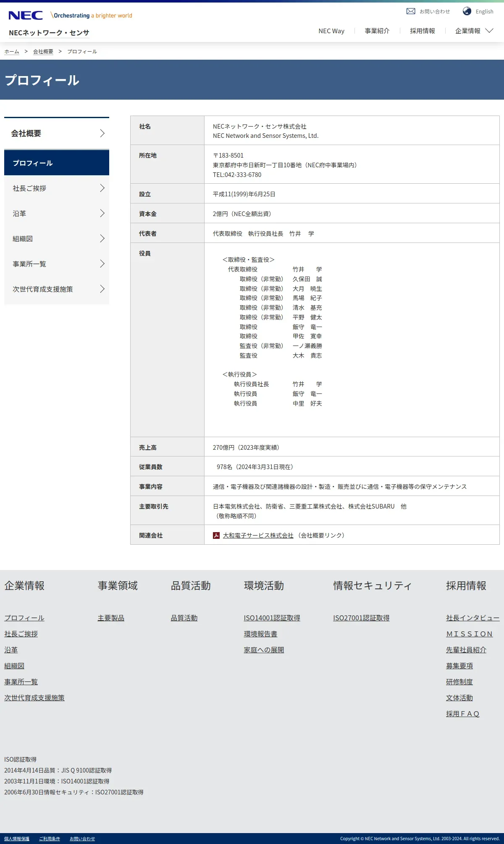Viewport: 504px width, 844px height.
Task: Click 先輩社員紹介 link
Action: (466, 649)
